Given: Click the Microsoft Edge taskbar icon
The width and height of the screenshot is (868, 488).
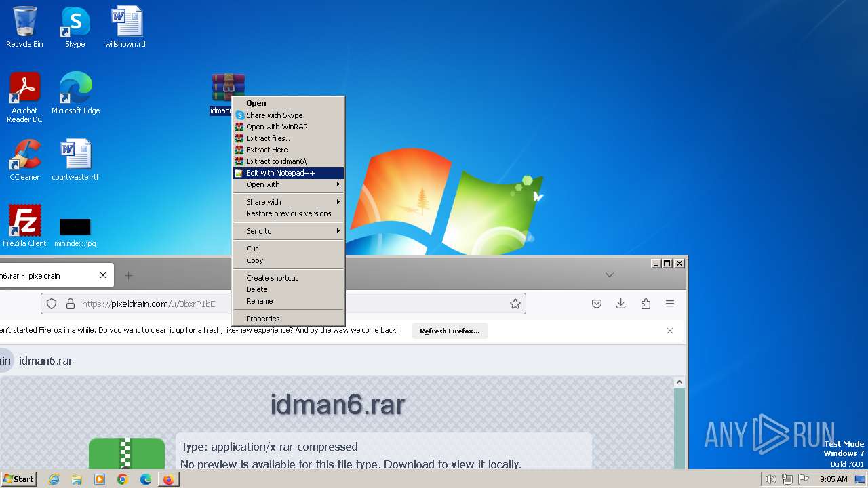Looking at the screenshot, I should click(145, 479).
